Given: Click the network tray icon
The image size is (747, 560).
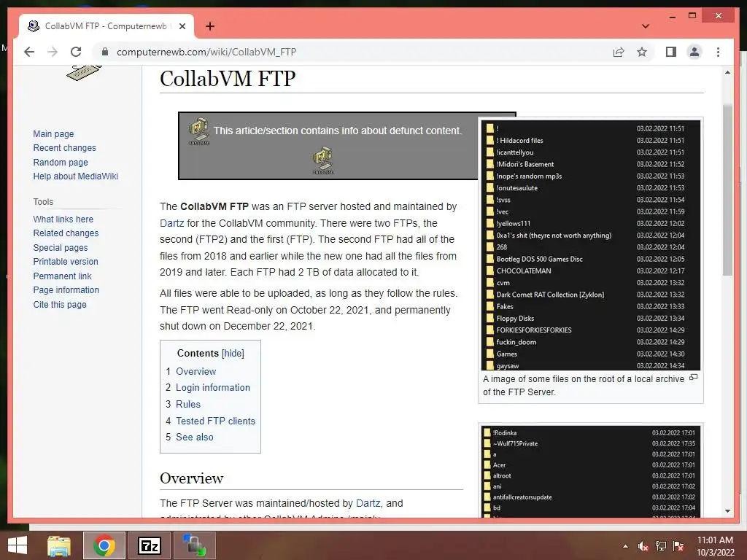Looking at the screenshot, I should coord(661,546).
